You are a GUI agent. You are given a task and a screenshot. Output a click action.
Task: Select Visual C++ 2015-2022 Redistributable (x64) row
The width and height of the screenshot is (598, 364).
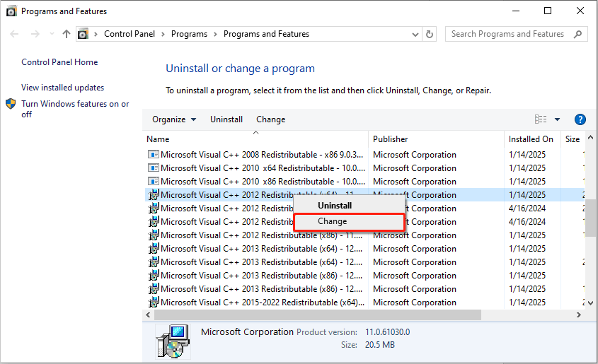coord(365,303)
